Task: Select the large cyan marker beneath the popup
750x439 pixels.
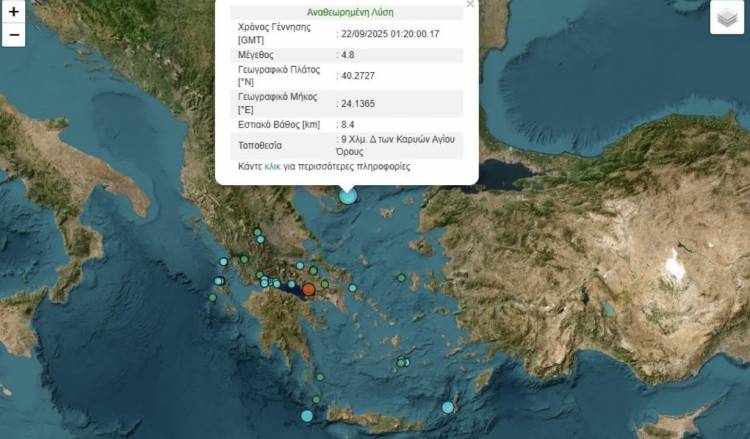Action: coord(348,196)
